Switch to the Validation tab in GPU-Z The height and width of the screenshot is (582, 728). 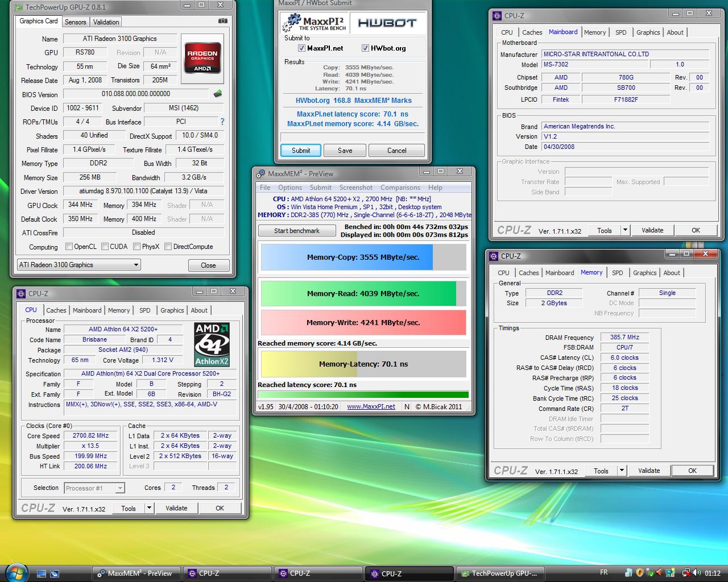click(x=106, y=22)
